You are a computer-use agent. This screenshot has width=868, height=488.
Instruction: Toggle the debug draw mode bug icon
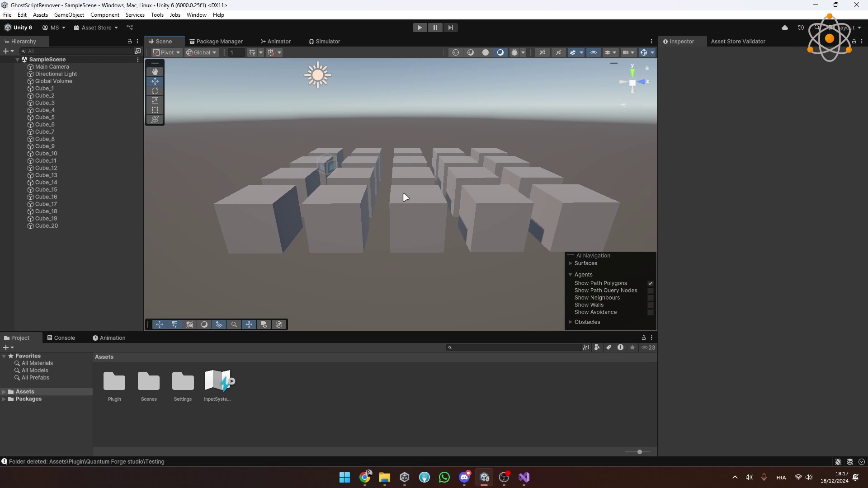coord(514,52)
